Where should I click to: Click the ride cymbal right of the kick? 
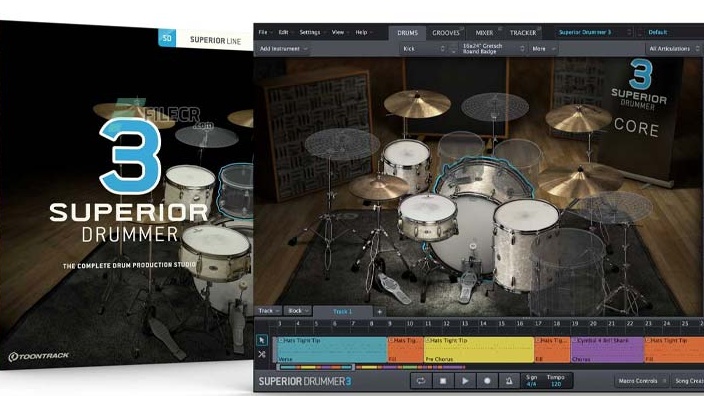pyautogui.click(x=579, y=180)
